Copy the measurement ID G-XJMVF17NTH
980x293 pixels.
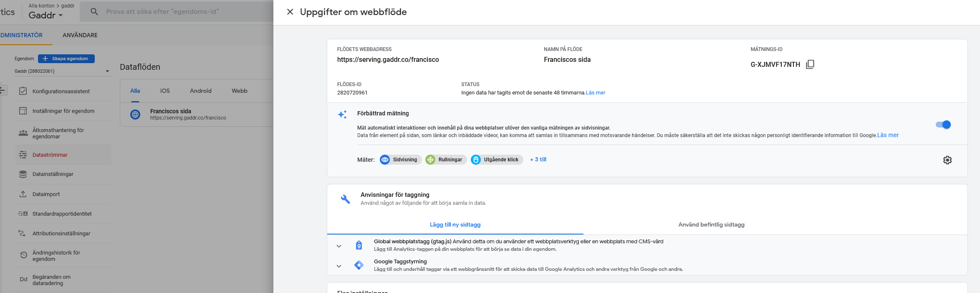click(x=810, y=64)
